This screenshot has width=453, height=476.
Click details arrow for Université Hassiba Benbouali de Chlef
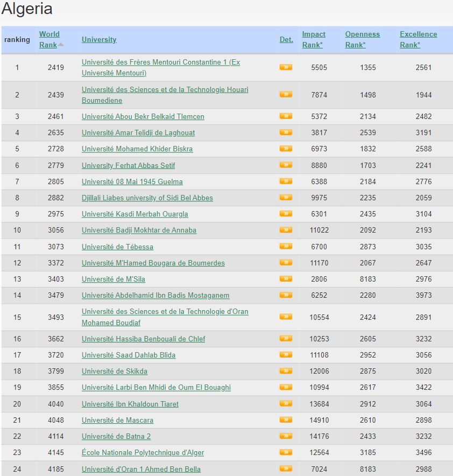(x=286, y=339)
